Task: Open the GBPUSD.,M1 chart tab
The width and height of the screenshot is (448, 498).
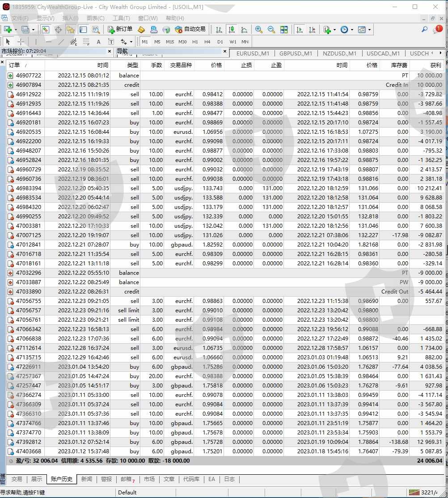Action: coord(296,53)
